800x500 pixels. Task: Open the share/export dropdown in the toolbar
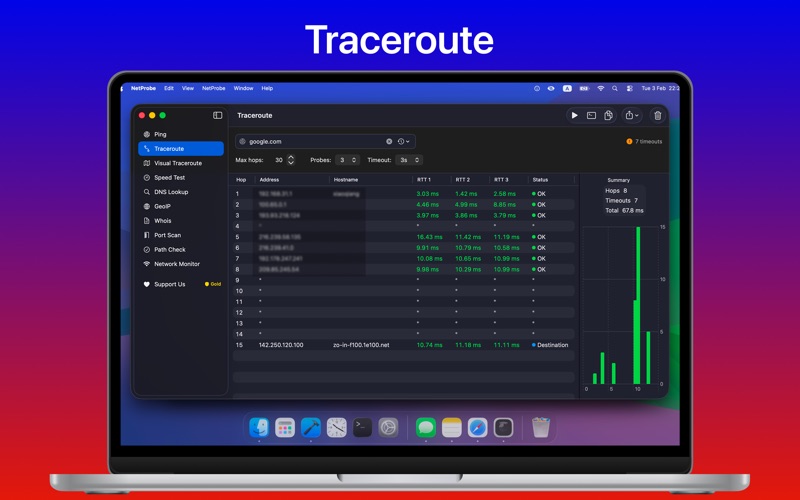632,115
